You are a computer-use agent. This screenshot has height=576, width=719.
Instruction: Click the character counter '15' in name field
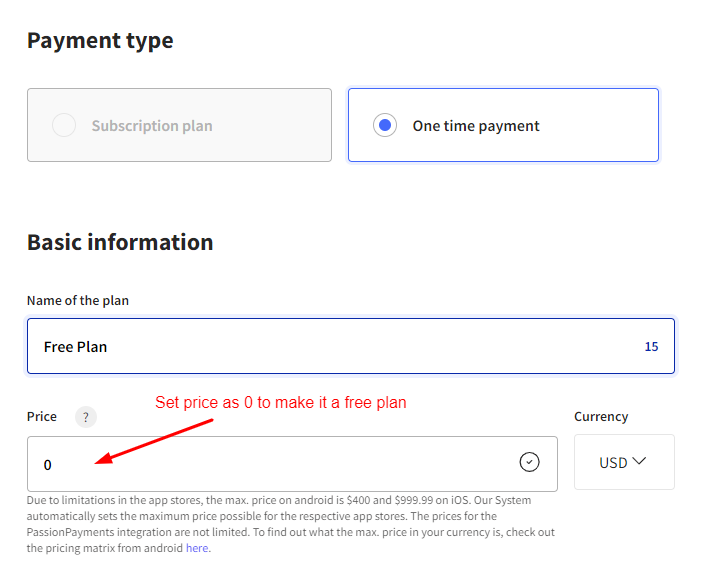point(651,347)
